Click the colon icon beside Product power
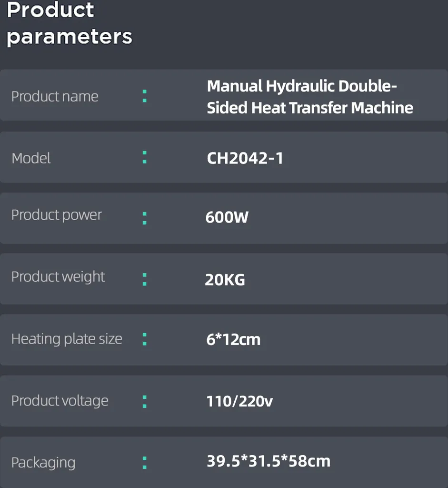448x488 pixels. click(x=145, y=218)
